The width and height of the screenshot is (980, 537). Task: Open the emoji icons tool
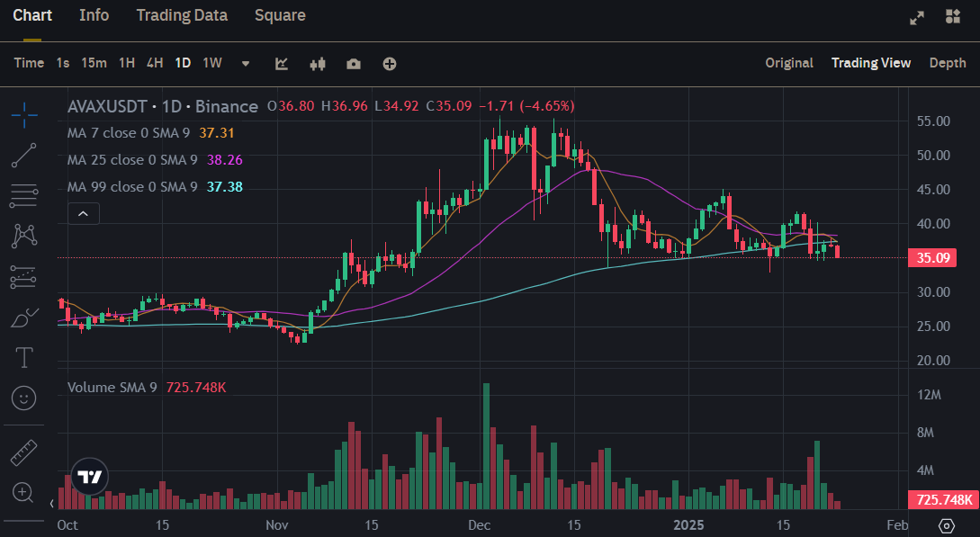pyautogui.click(x=23, y=398)
